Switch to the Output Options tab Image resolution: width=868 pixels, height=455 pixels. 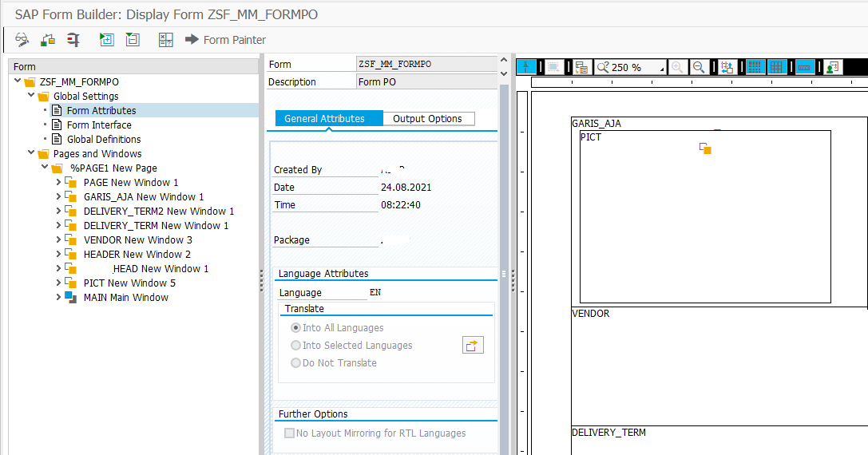pyautogui.click(x=427, y=118)
